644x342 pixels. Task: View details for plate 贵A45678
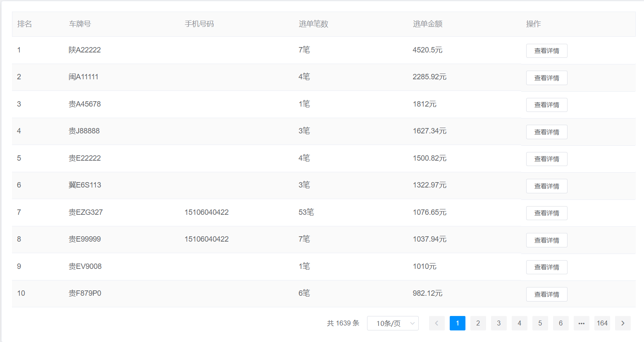click(546, 105)
